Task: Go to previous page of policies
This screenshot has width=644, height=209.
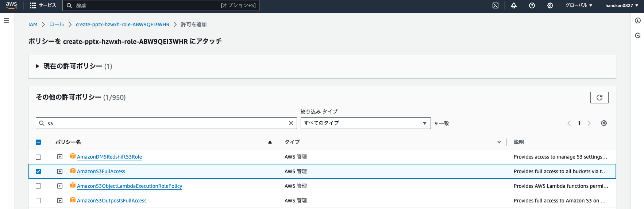Action: click(x=569, y=123)
